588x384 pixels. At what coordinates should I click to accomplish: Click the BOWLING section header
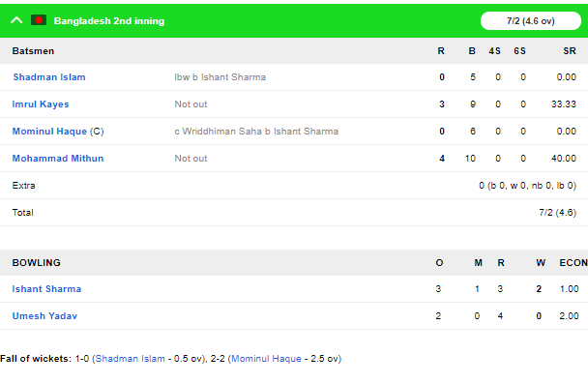pyautogui.click(x=36, y=262)
